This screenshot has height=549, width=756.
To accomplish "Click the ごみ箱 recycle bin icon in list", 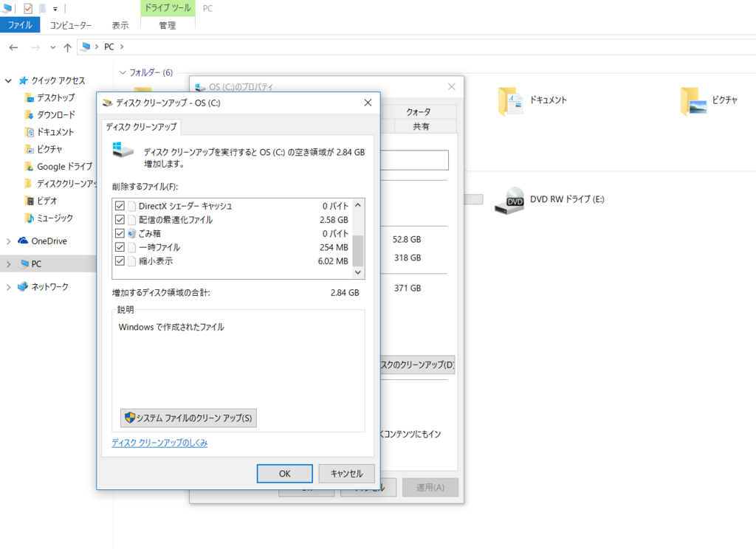I will pyautogui.click(x=131, y=233).
